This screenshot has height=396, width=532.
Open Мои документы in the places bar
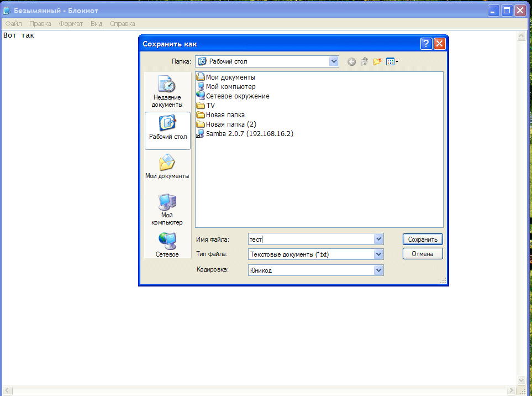click(x=167, y=166)
